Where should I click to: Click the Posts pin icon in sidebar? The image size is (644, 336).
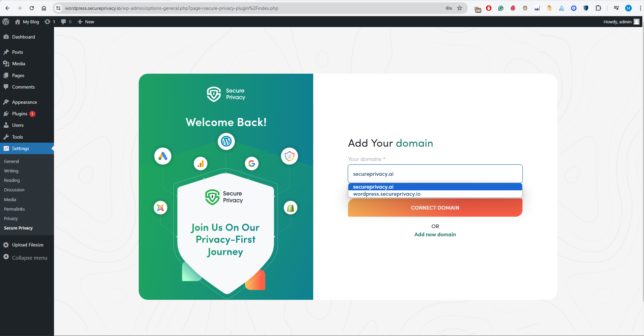point(7,52)
